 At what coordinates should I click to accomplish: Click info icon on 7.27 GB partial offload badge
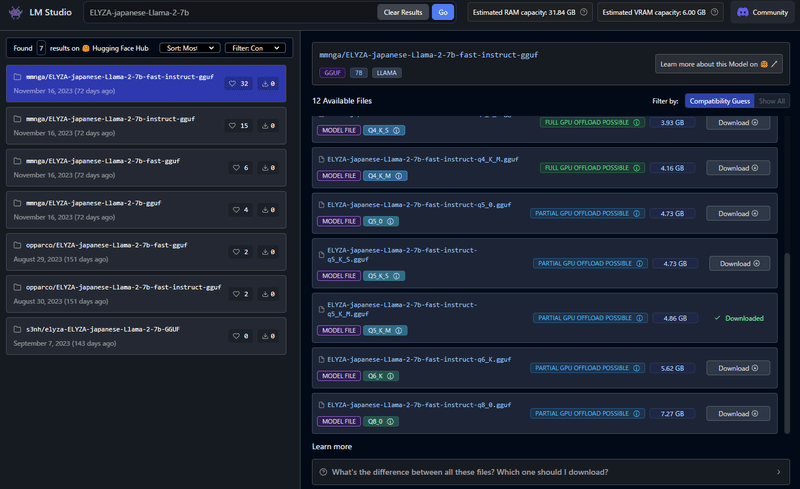pos(637,413)
